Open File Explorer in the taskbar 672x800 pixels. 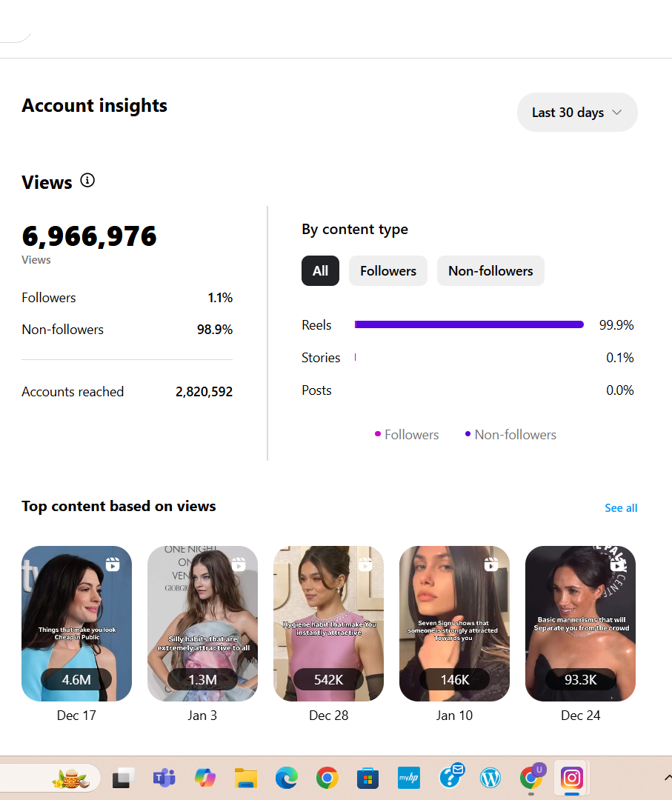[x=245, y=778]
